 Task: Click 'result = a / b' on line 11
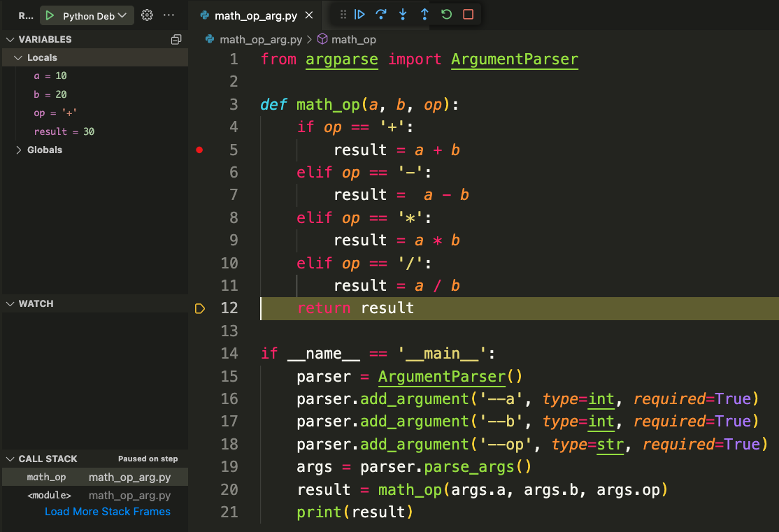(396, 286)
